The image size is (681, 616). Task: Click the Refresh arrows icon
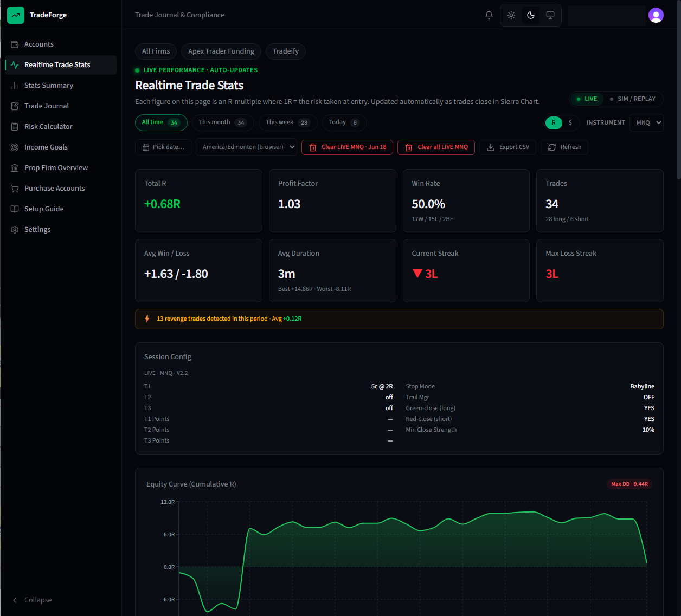(x=552, y=147)
